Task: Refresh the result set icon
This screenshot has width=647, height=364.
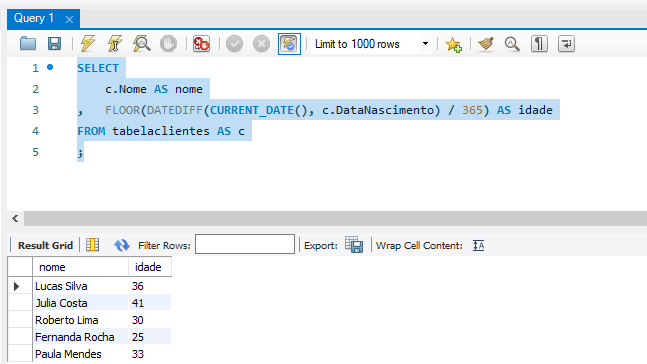Action: pos(122,245)
